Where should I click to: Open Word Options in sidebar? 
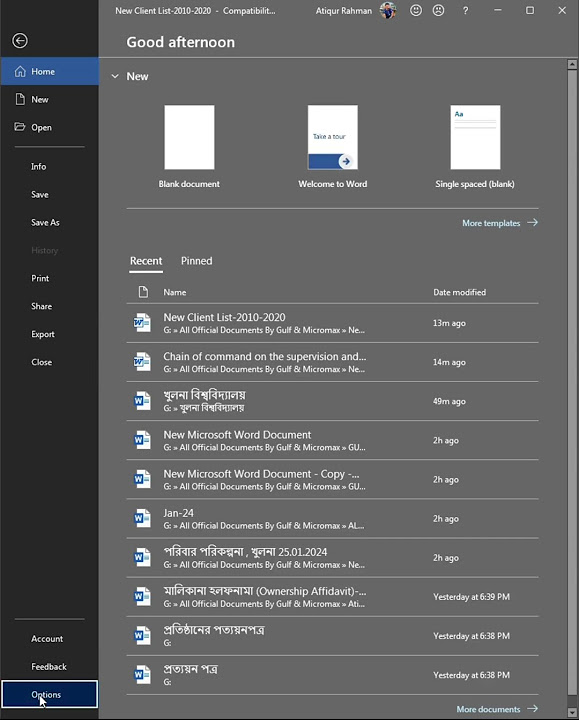50,694
